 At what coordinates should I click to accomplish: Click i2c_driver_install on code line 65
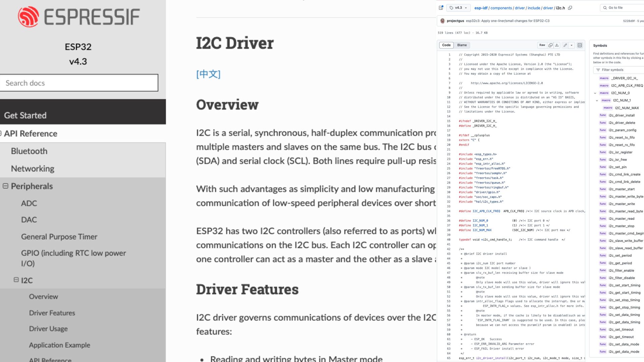(491, 358)
